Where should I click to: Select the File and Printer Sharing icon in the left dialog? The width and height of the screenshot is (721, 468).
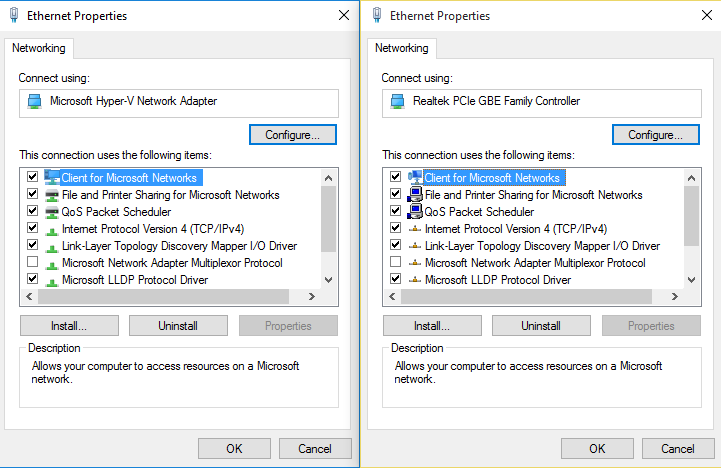[x=52, y=195]
